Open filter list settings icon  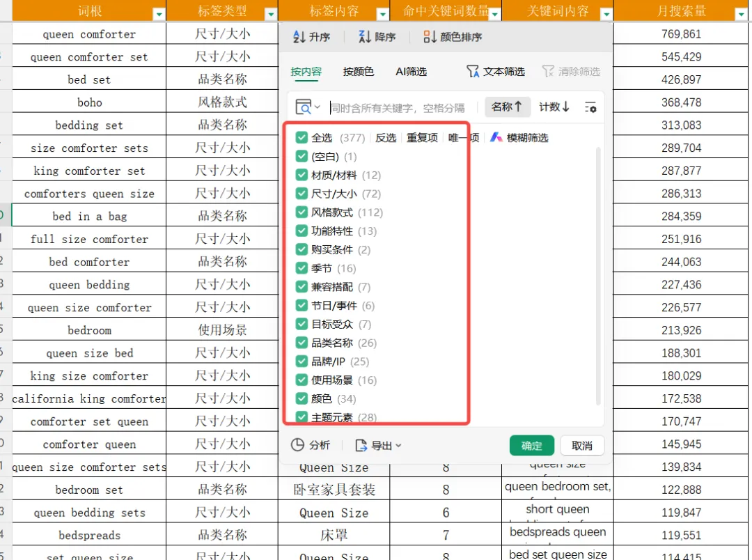(590, 107)
